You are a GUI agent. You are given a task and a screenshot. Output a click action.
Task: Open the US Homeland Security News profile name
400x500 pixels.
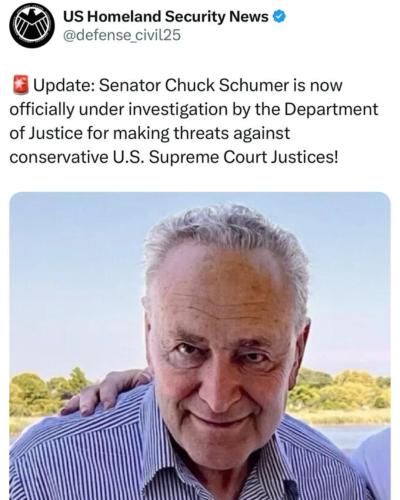(166, 16)
